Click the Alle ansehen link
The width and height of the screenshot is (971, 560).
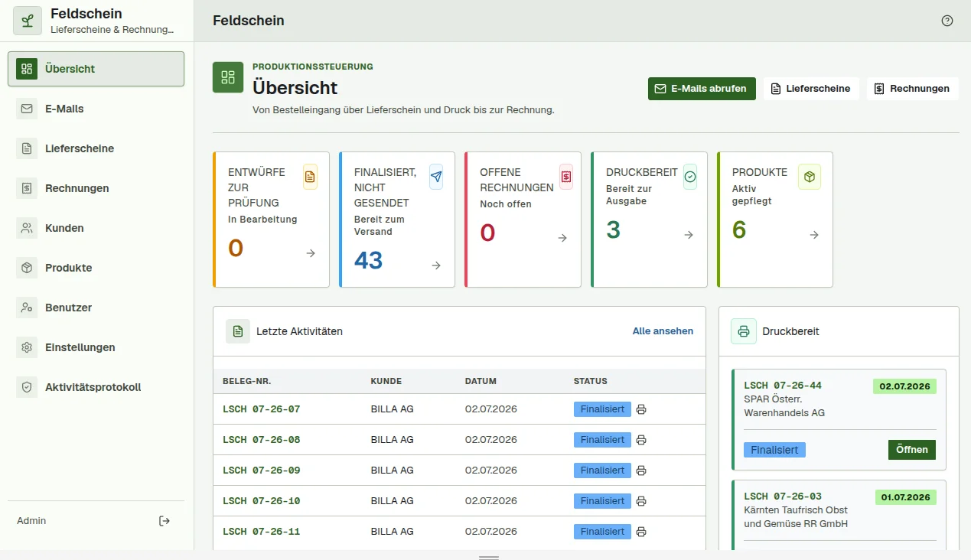(663, 331)
